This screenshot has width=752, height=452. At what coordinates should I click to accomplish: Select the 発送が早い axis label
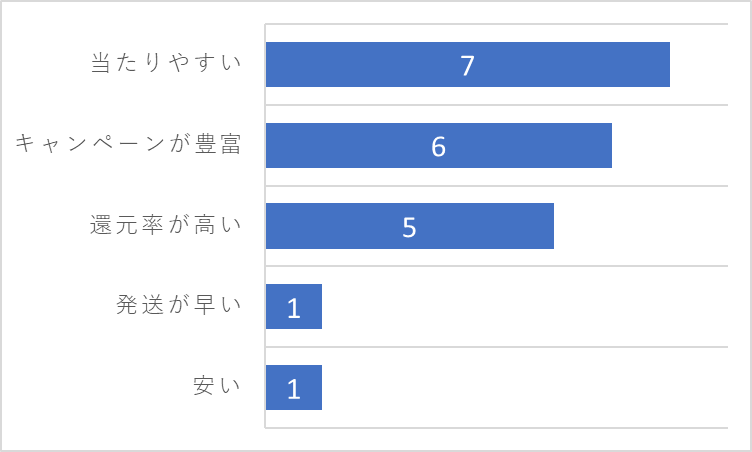coord(178,305)
